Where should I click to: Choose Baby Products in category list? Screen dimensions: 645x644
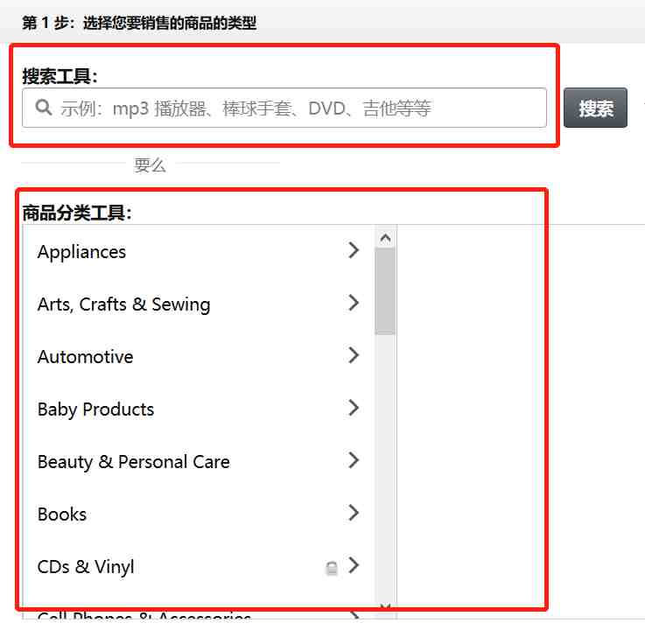point(95,409)
